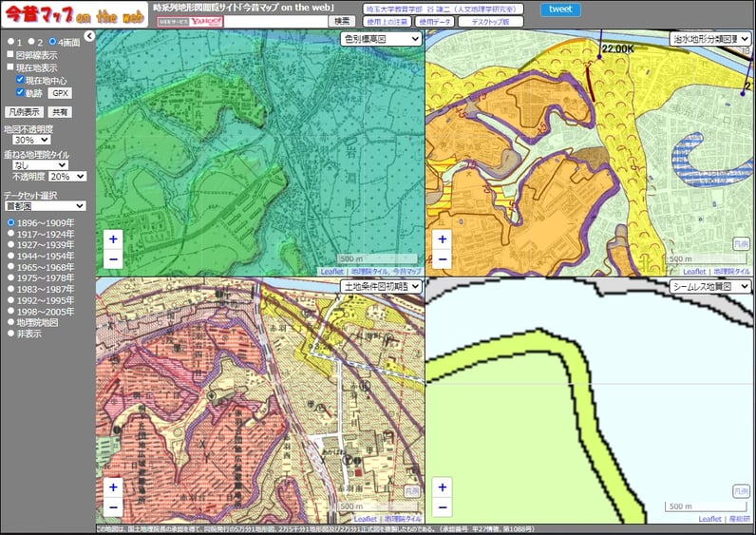Open the 凡例 legend icon on the top-right map

[x=741, y=243]
